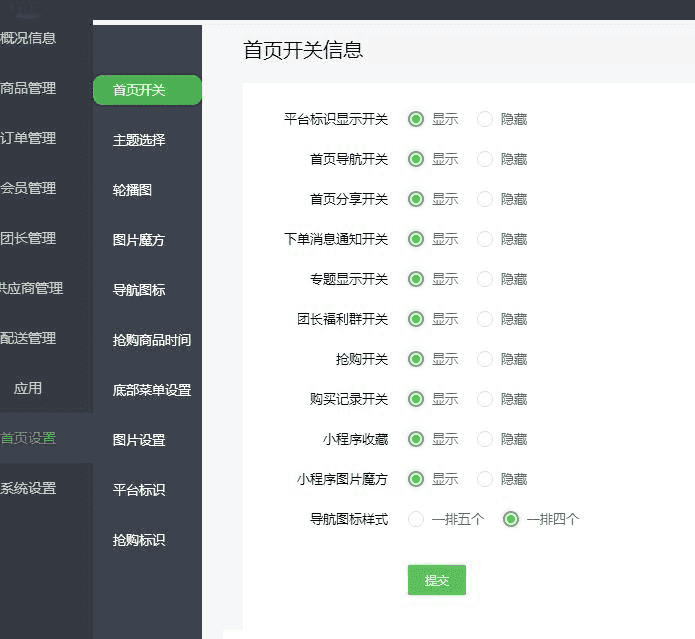Set 下单消息通知开关 to 隐藏
This screenshot has width=695, height=639.
(485, 239)
